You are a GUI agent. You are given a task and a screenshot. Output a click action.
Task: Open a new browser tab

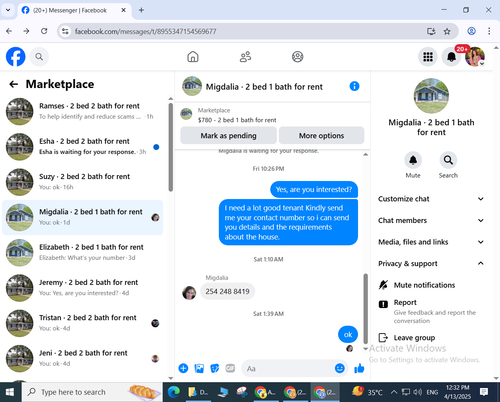point(141,10)
